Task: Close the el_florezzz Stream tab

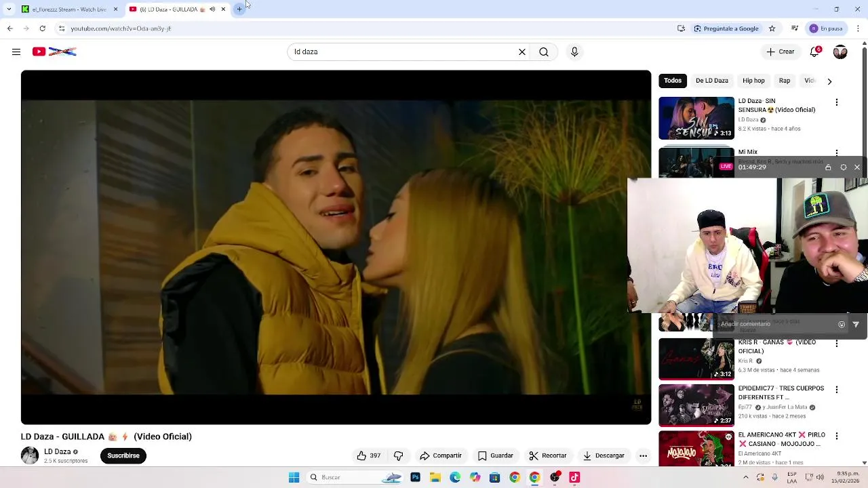Action: click(x=115, y=9)
